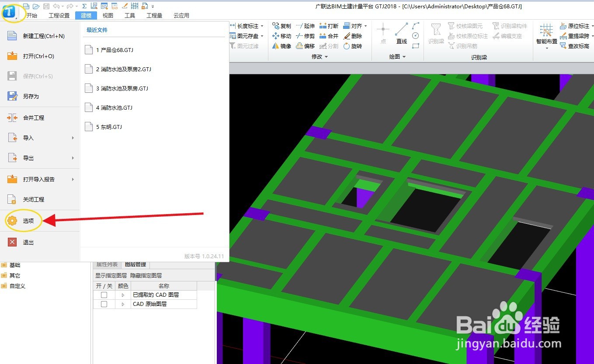Open recent file 3 消防水池及泵房.GTJ

[116, 88]
